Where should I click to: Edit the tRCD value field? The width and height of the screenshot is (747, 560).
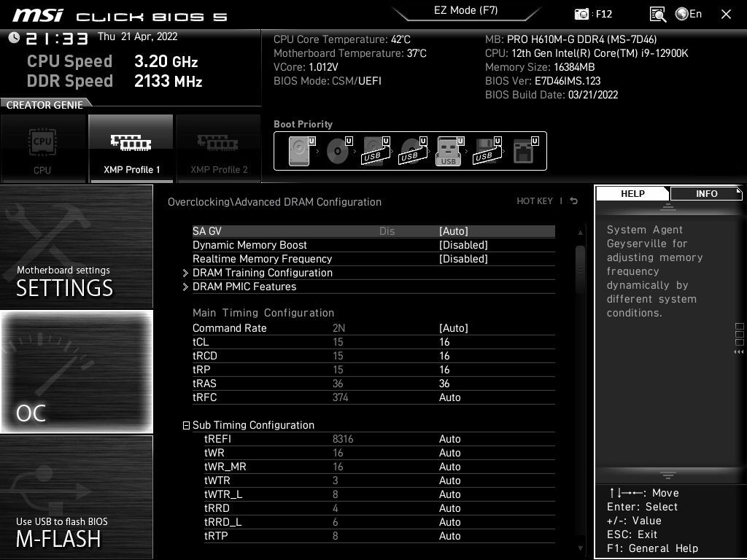[444, 356]
